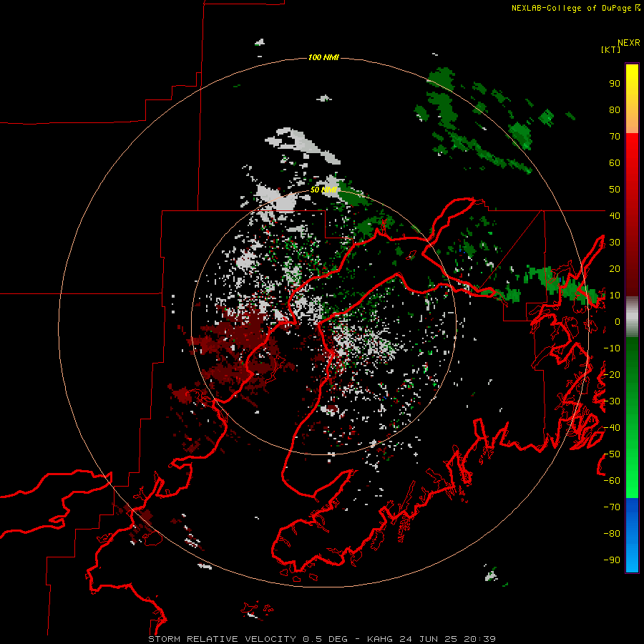Click the -50 value on velocity scale
This screenshot has height=644, width=644.
click(x=612, y=454)
